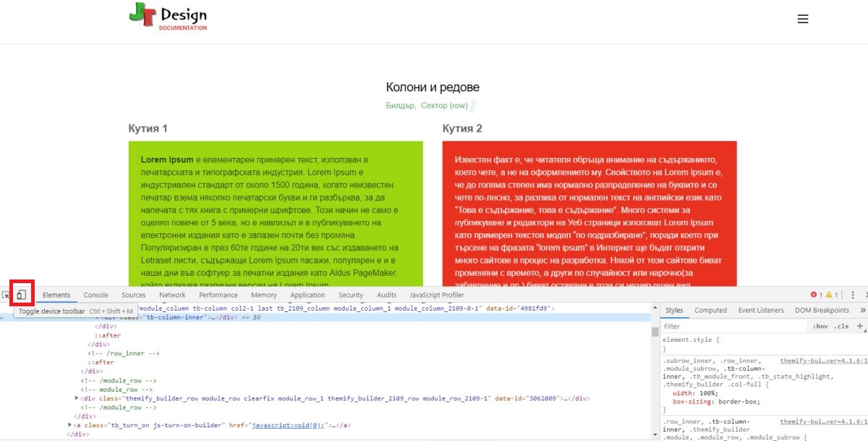868x441 pixels.
Task: Go to the Network tab
Action: point(172,295)
